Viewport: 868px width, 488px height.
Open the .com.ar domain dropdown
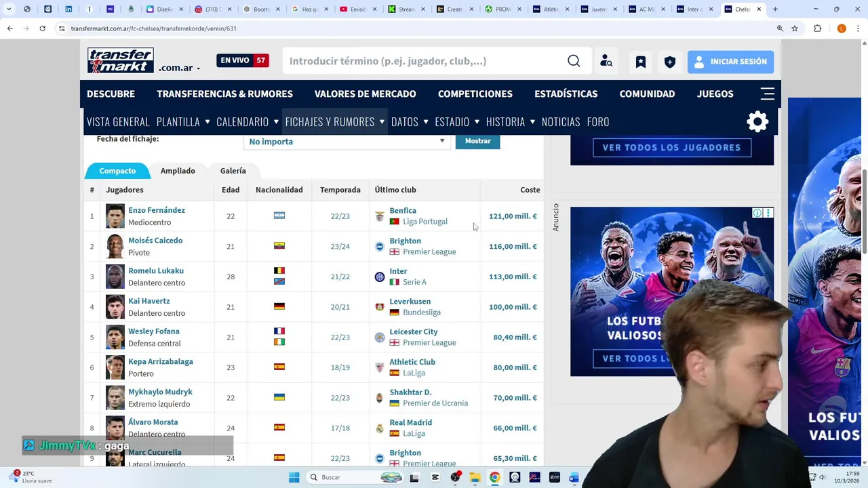point(180,68)
